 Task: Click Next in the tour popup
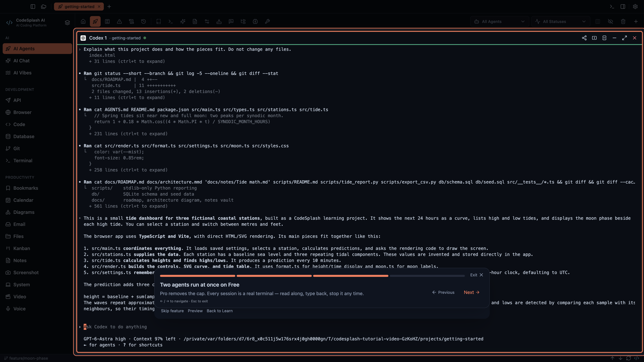(x=471, y=292)
